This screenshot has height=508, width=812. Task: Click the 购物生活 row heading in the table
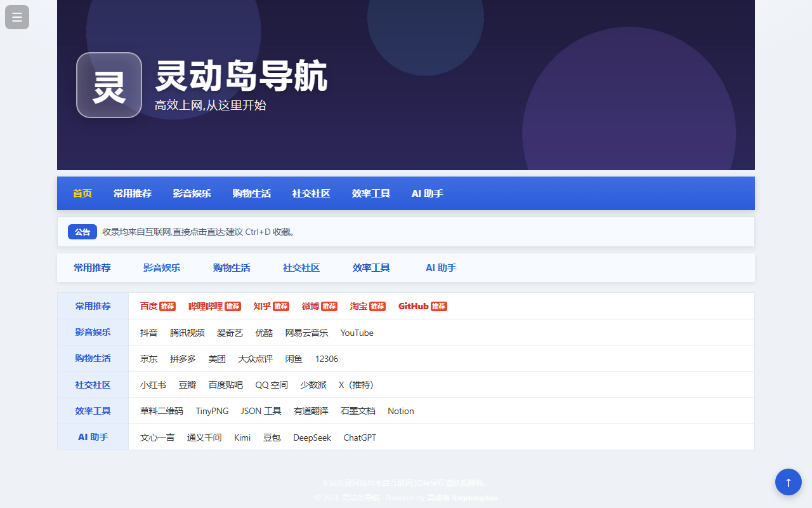[x=93, y=358]
